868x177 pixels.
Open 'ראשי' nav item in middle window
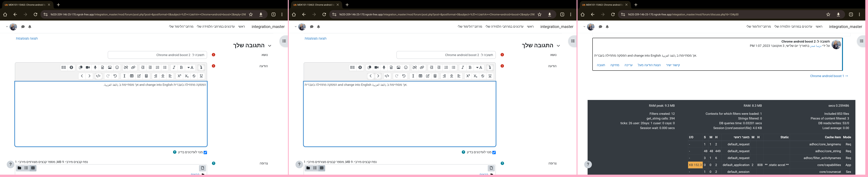530,27
